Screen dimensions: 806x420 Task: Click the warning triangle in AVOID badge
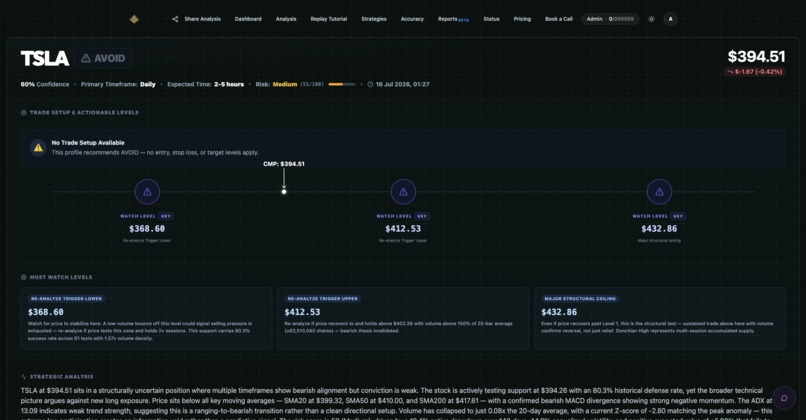86,58
